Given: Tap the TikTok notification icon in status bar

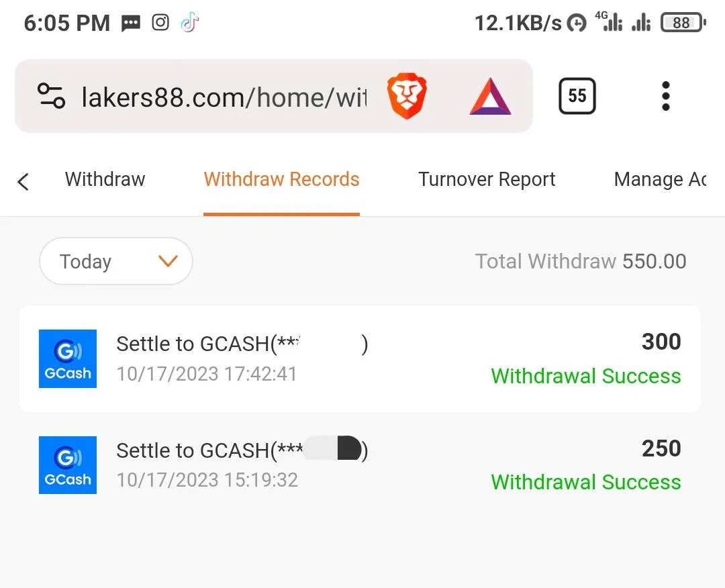Looking at the screenshot, I should [189, 22].
